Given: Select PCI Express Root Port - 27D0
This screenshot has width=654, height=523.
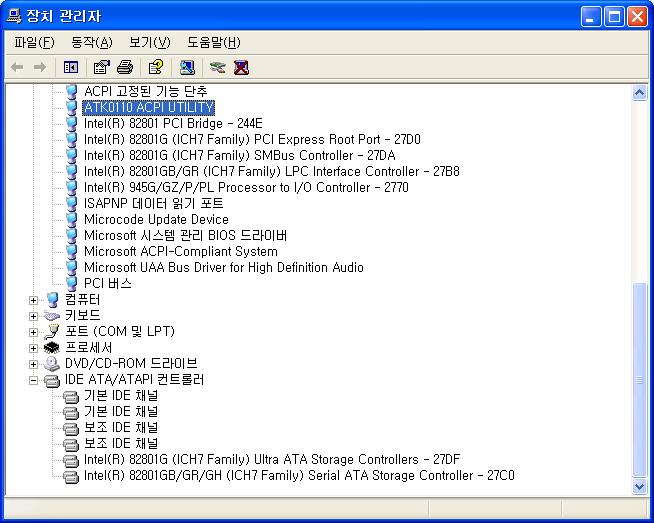Looking at the screenshot, I should click(x=252, y=139).
